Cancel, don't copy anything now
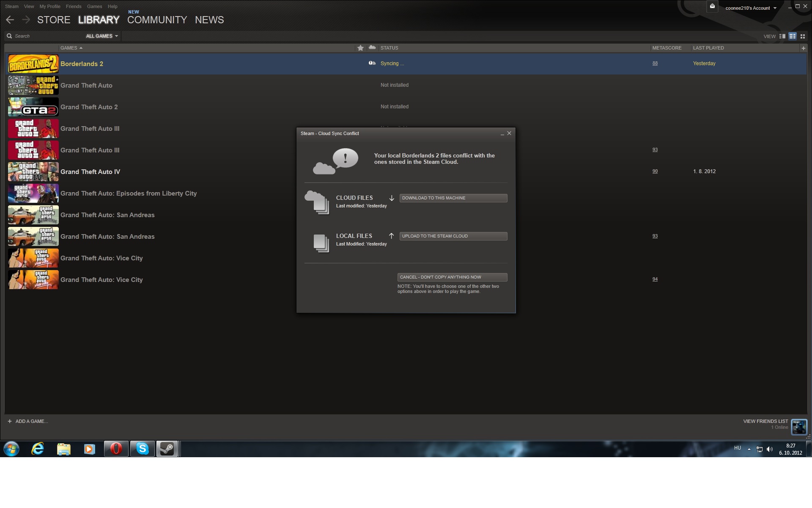This screenshot has height=508, width=812. pos(452,277)
